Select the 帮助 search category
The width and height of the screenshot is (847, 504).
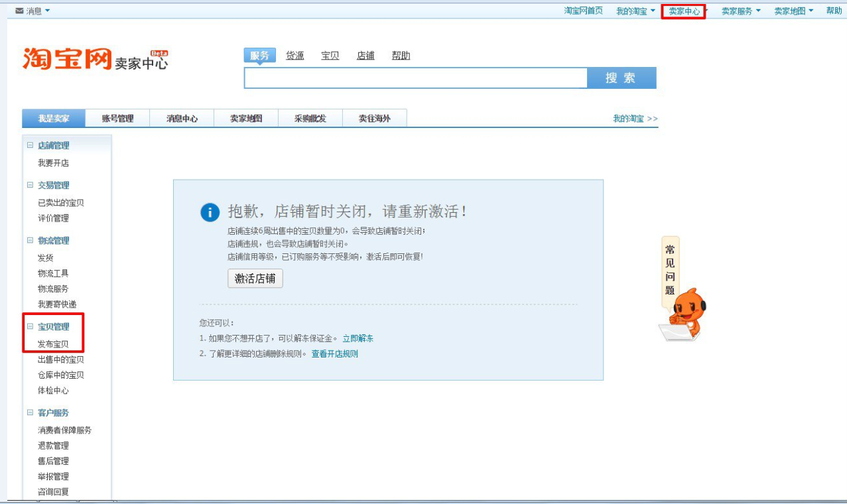point(401,56)
